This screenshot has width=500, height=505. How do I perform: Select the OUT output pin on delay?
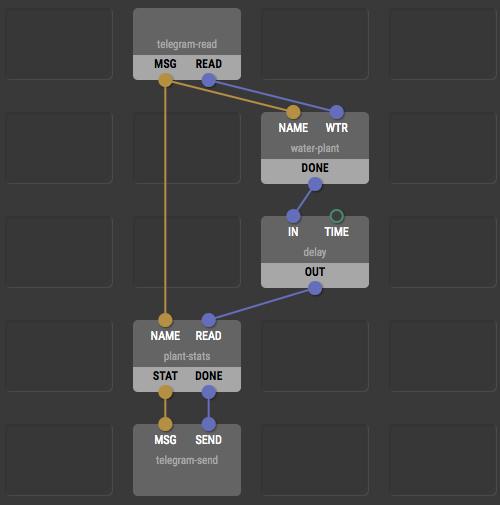coord(315,288)
